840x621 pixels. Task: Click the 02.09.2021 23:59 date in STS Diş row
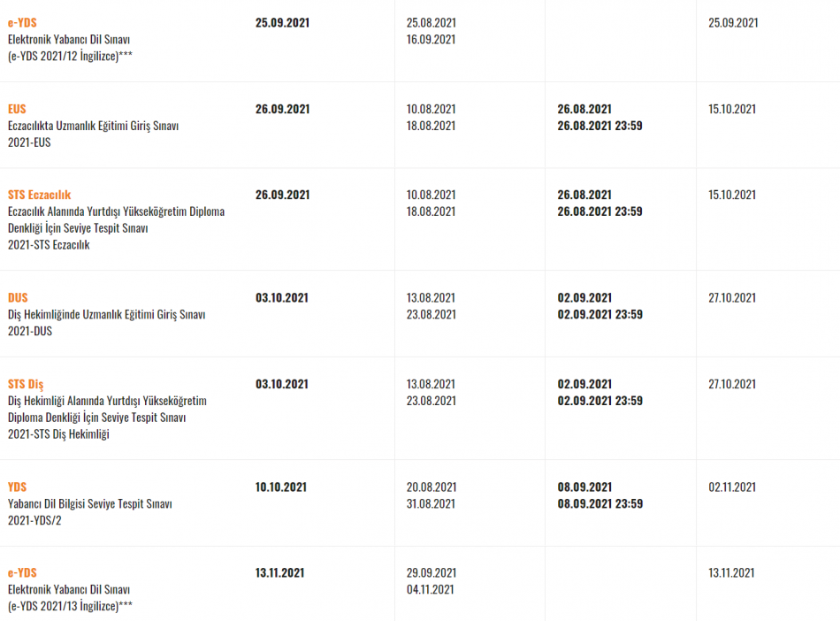tap(599, 401)
